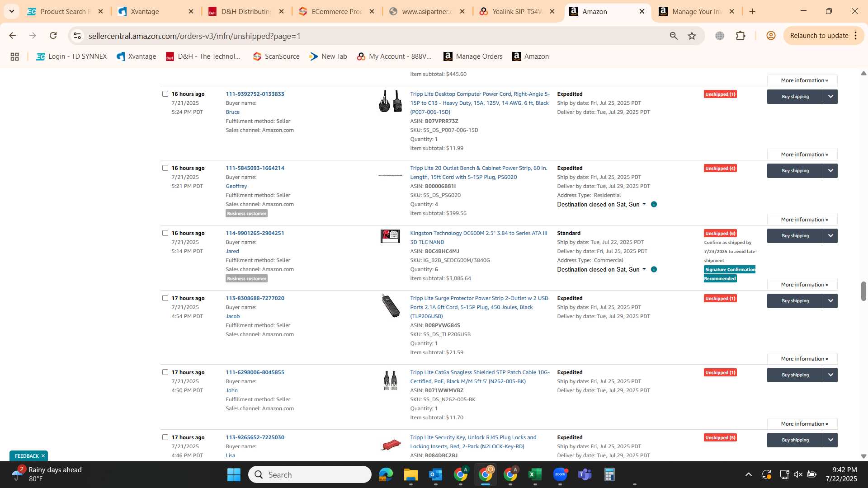Open a new browser tab with plus
The height and width of the screenshot is (488, 868).
(752, 11)
